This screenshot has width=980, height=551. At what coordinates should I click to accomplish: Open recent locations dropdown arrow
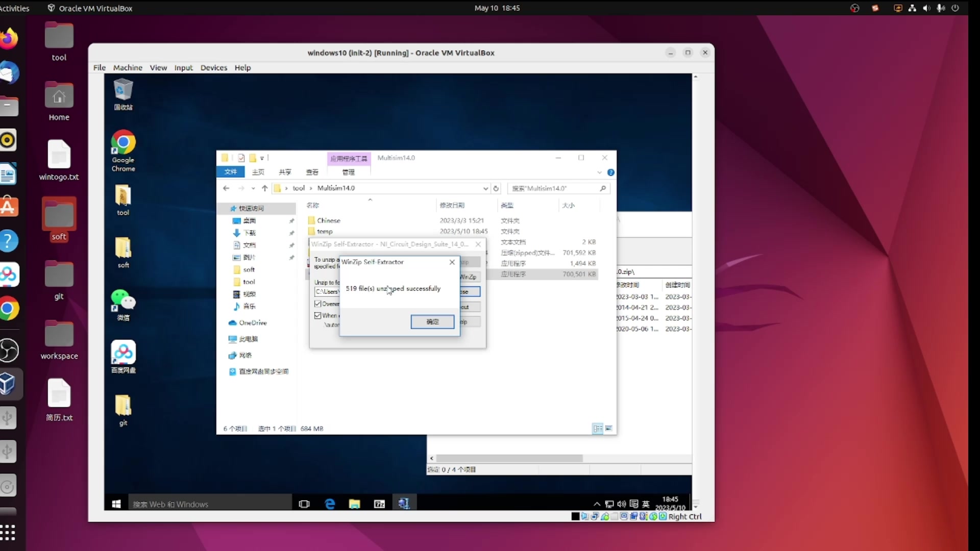[253, 188]
